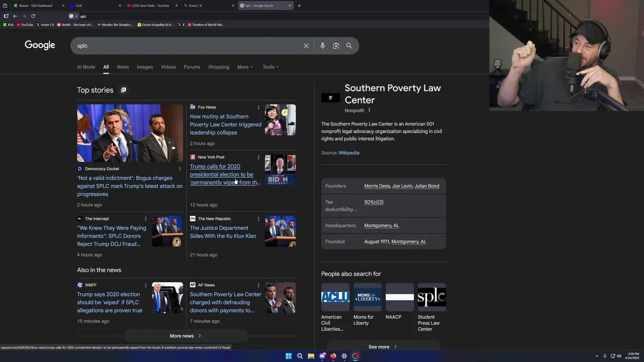Open 'Not a valid indictment' Democracy Docket article
The width and height of the screenshot is (644, 362).
pyautogui.click(x=130, y=186)
